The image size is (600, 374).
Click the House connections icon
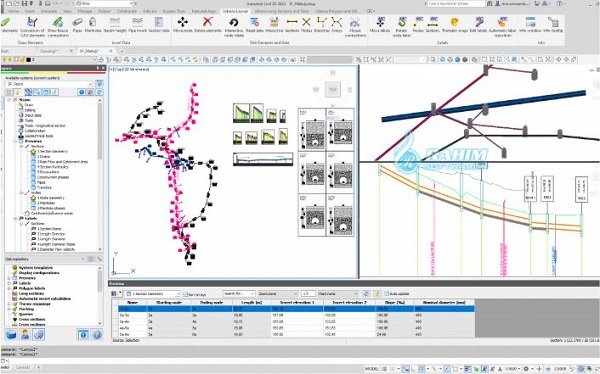[x=355, y=27]
